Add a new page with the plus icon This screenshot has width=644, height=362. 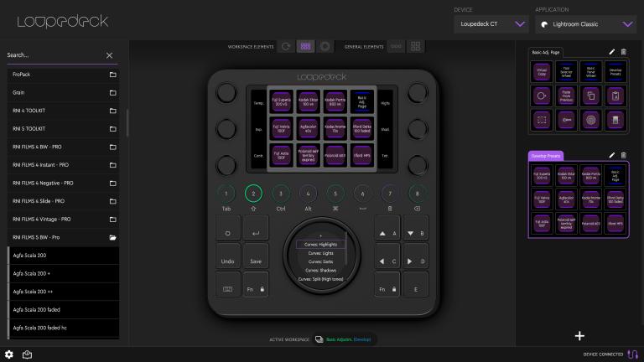[579, 336]
